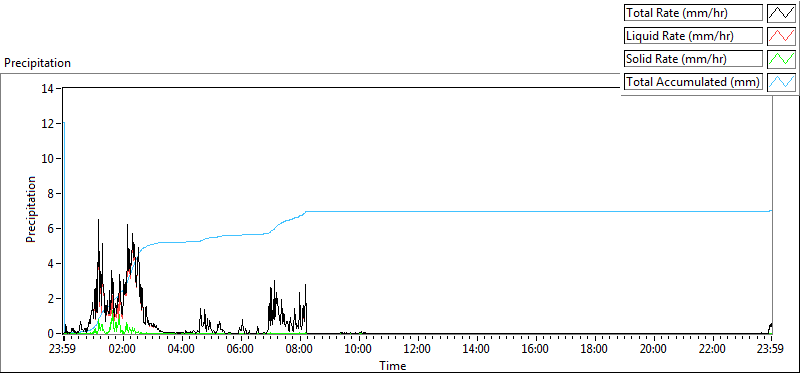Select the Total Rate (mm/hr) legend label
The image size is (800, 373).
point(693,13)
